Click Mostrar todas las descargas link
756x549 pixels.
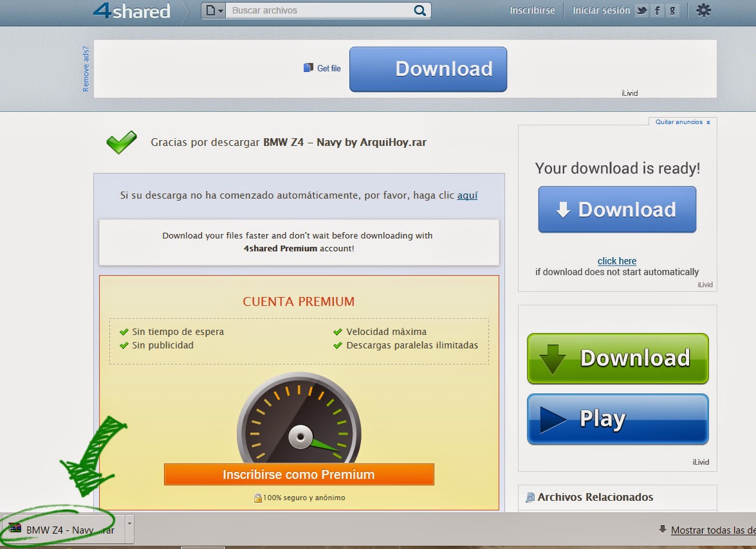[713, 530]
